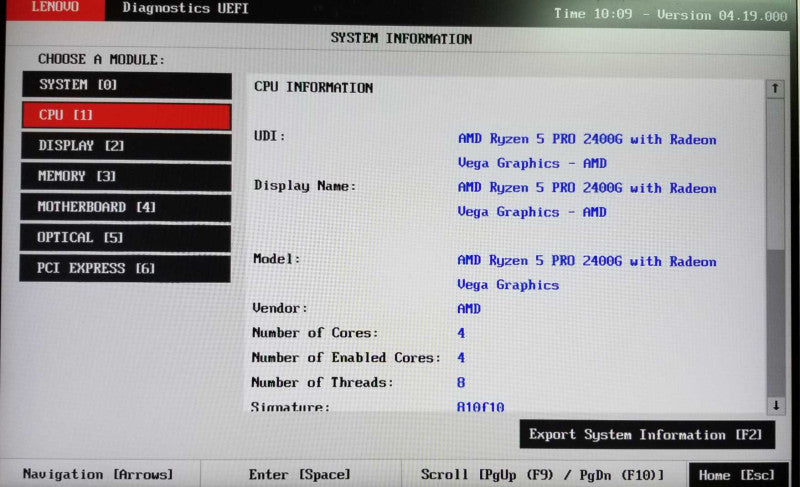Click the vertical scrollbar thumb
This screenshot has height=487, width=800.
pos(775,173)
